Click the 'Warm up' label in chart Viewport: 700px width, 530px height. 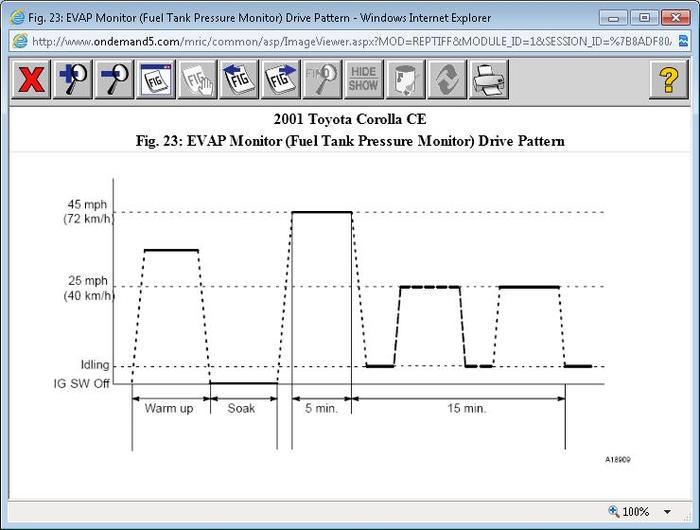169,409
